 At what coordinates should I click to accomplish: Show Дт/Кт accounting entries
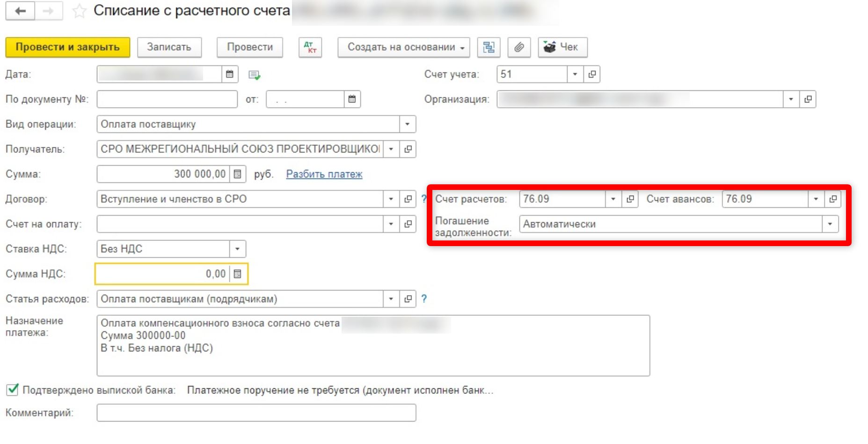click(x=310, y=47)
